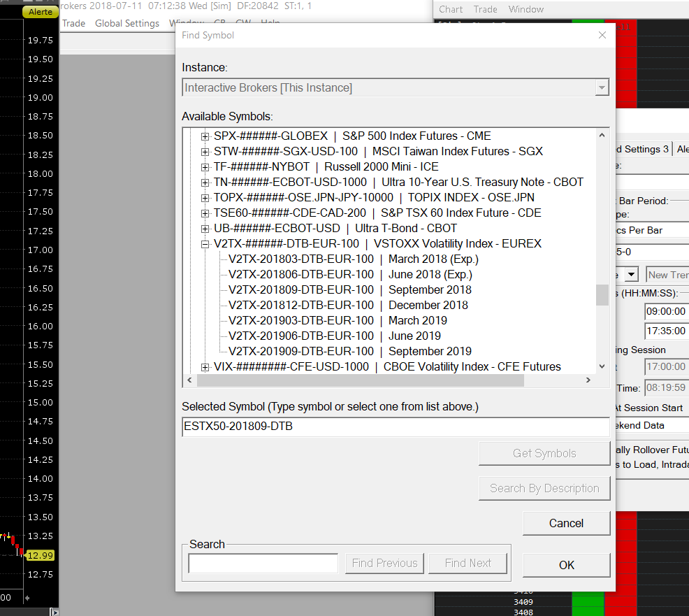
Task: Open Window menu in the right window
Action: click(526, 9)
